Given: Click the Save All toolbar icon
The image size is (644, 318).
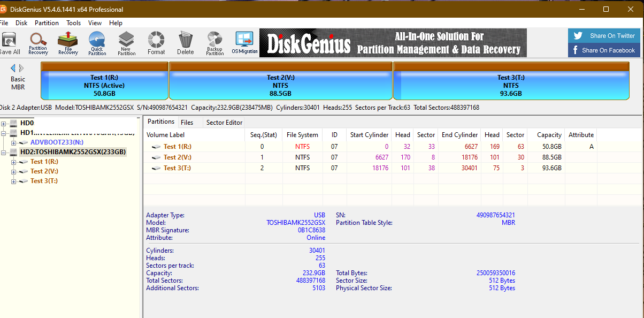Looking at the screenshot, I should tap(9, 43).
